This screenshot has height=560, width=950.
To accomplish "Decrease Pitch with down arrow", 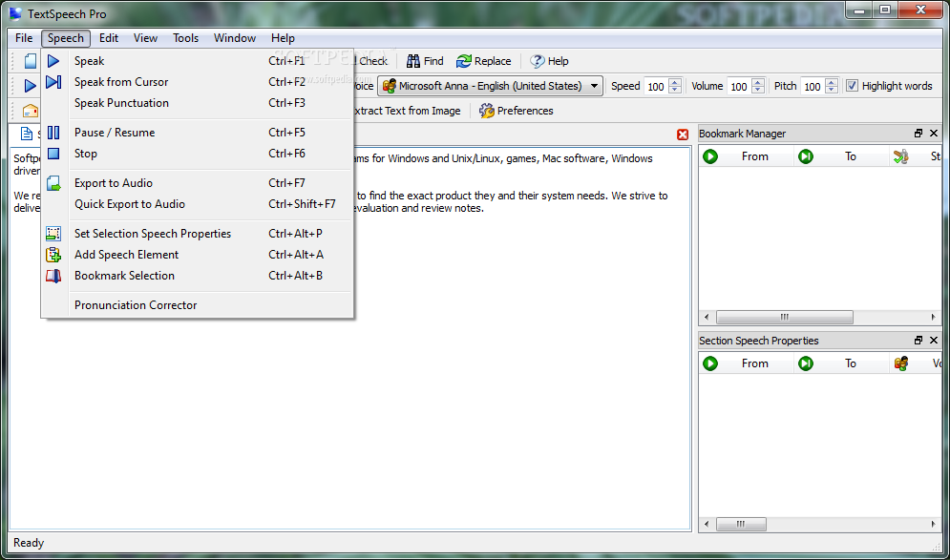I will (832, 91).
